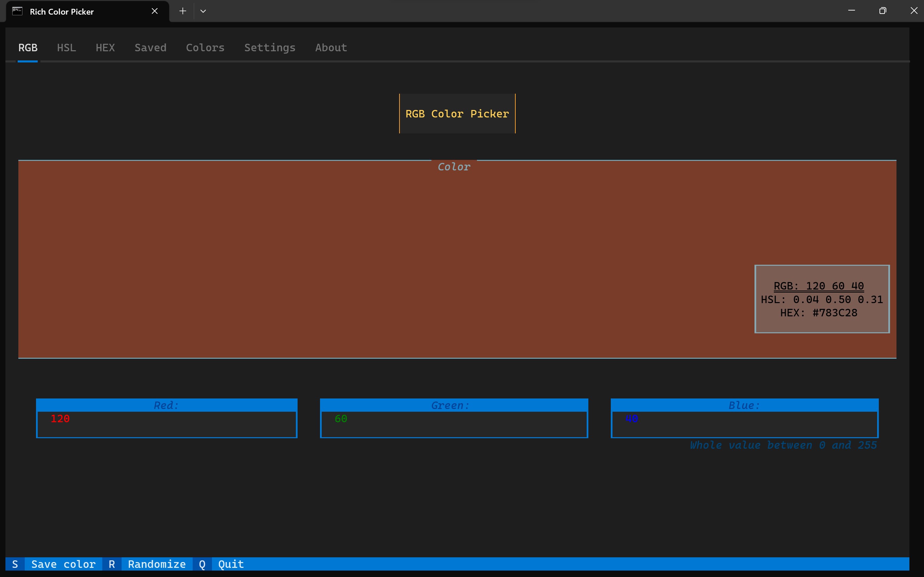The image size is (924, 577).
Task: Open the Settings tab
Action: pos(270,48)
